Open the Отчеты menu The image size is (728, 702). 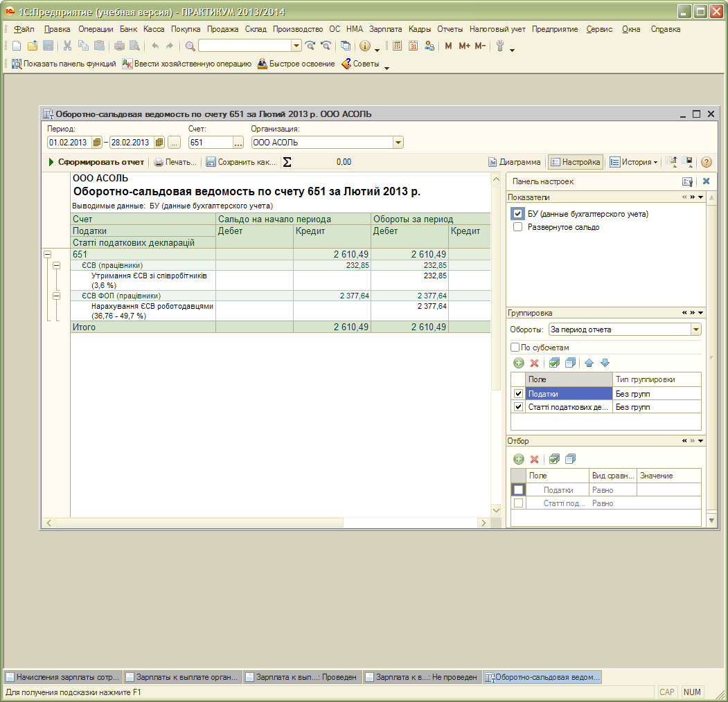[450, 29]
